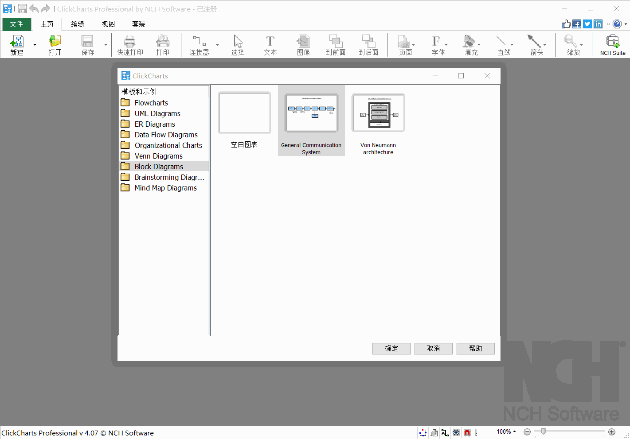The image size is (630, 439).
Task: Click the Facebook share icon
Action: [577, 24]
